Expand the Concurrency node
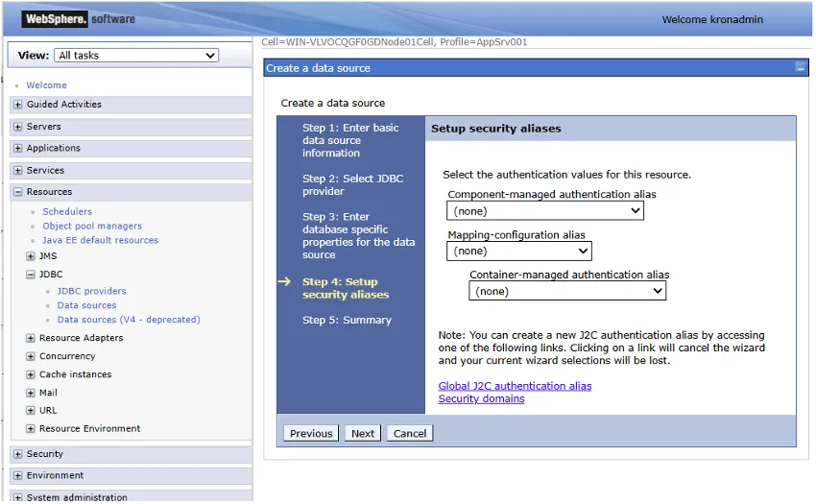This screenshot has height=504, width=816. [x=31, y=357]
